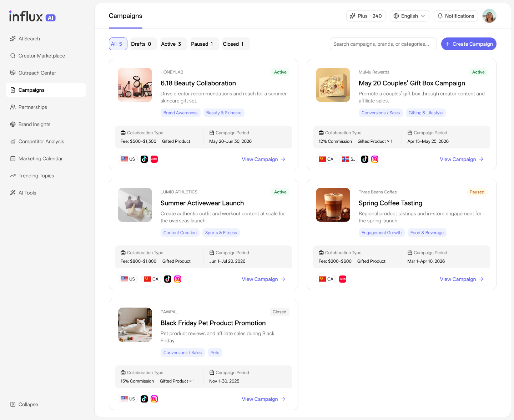Click the SJ country chip on May 20 campaign

tap(349, 159)
